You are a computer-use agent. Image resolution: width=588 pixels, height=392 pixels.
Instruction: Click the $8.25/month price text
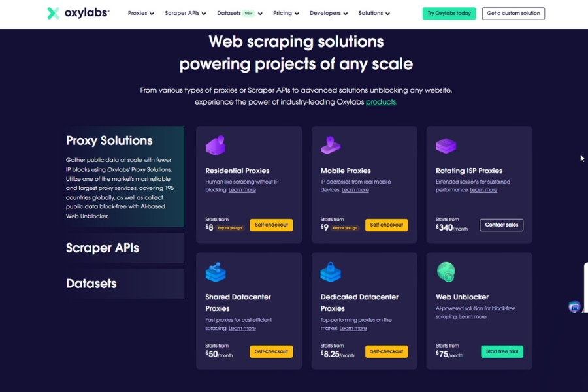click(337, 354)
